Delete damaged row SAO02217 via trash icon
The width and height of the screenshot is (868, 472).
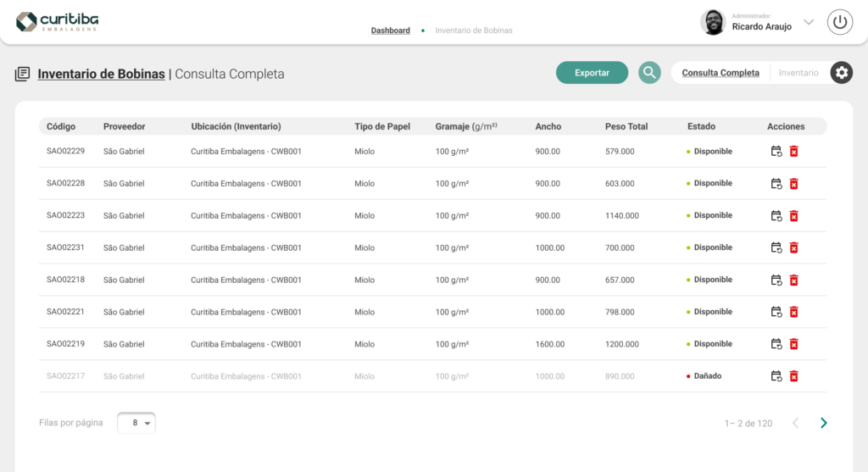794,376
